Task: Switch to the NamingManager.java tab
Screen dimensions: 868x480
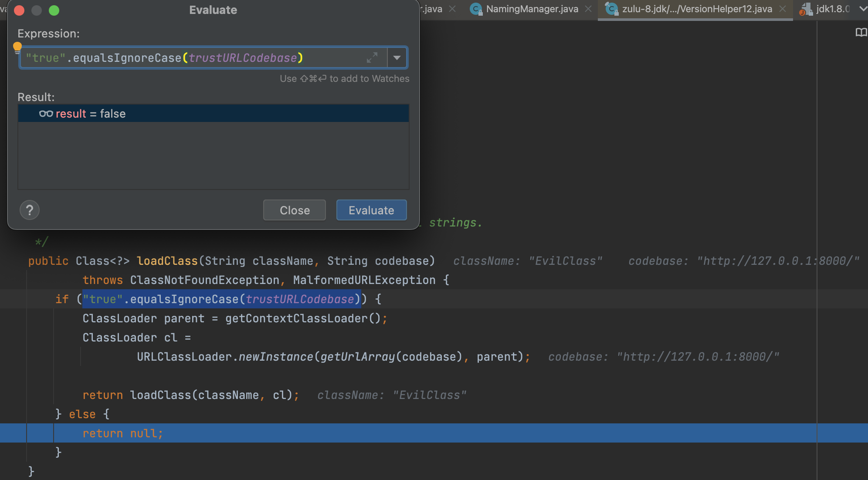Action: tap(532, 9)
